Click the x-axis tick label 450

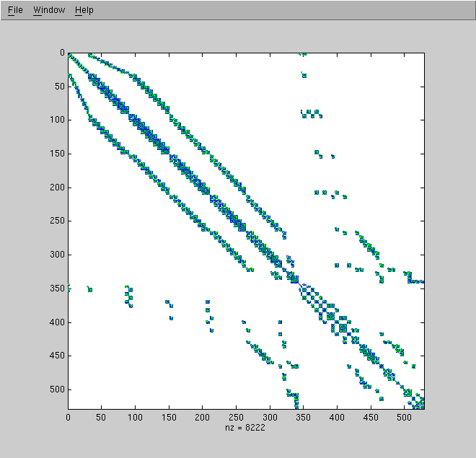(x=371, y=418)
